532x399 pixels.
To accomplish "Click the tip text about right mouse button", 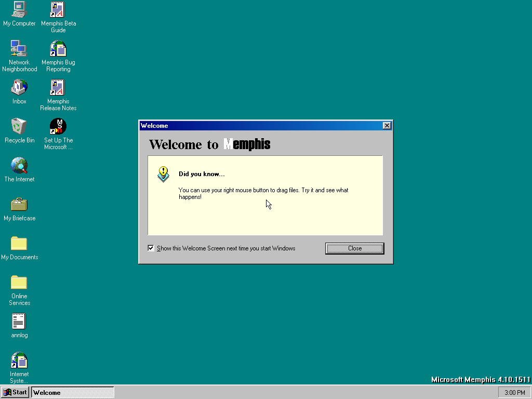I will (263, 193).
